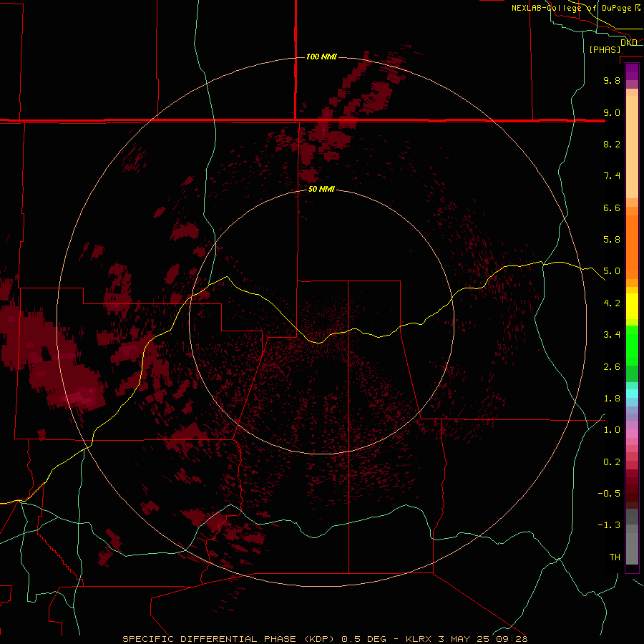This screenshot has width=644, height=644.
Task: Click the 9.0 scale value
Action: (x=612, y=112)
